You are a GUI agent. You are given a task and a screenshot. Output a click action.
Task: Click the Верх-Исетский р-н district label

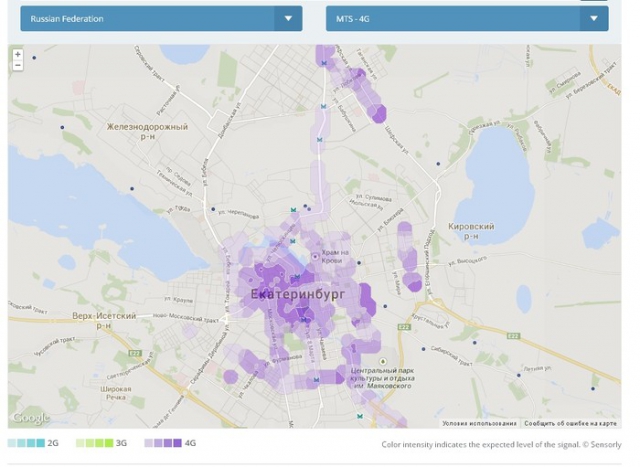coord(104,320)
